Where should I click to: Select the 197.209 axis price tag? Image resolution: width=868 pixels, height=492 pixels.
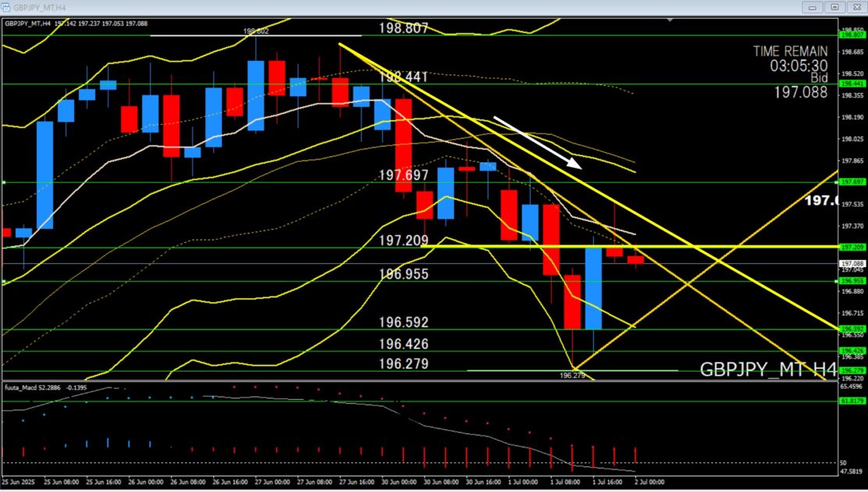click(x=850, y=247)
